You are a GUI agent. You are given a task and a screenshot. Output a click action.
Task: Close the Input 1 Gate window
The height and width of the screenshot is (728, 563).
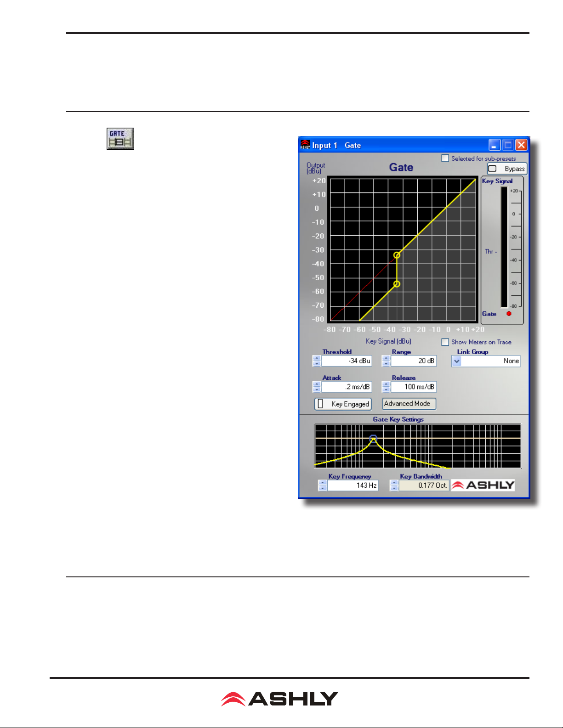click(x=521, y=145)
